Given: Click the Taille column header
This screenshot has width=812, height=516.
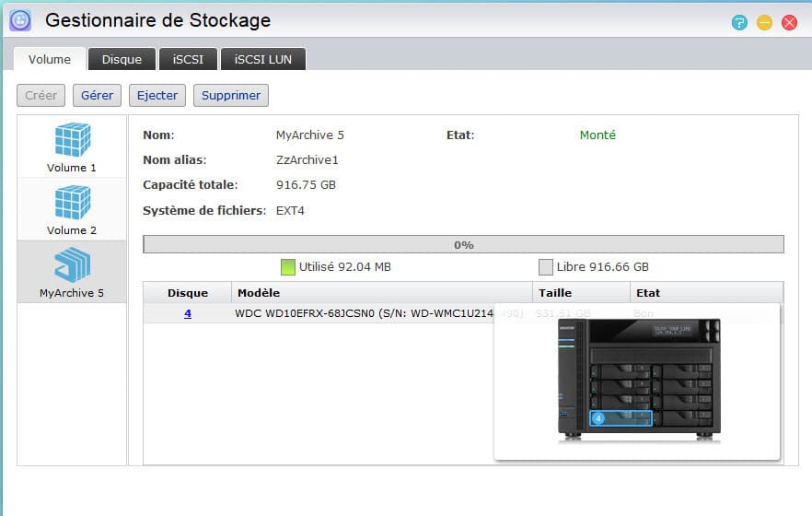Looking at the screenshot, I should pos(581,293).
